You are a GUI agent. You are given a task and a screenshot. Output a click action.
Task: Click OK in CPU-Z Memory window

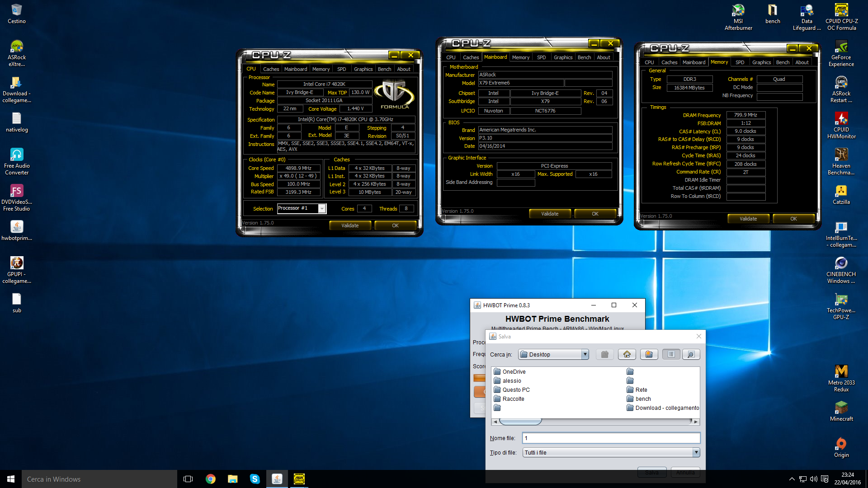793,219
